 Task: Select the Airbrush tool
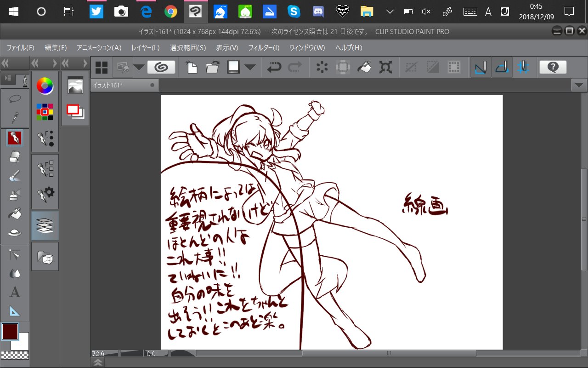(x=15, y=195)
